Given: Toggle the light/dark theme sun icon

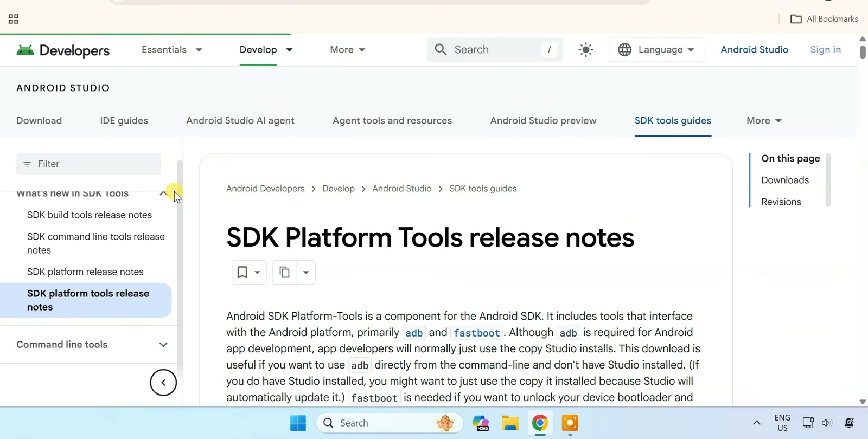Looking at the screenshot, I should (x=586, y=50).
